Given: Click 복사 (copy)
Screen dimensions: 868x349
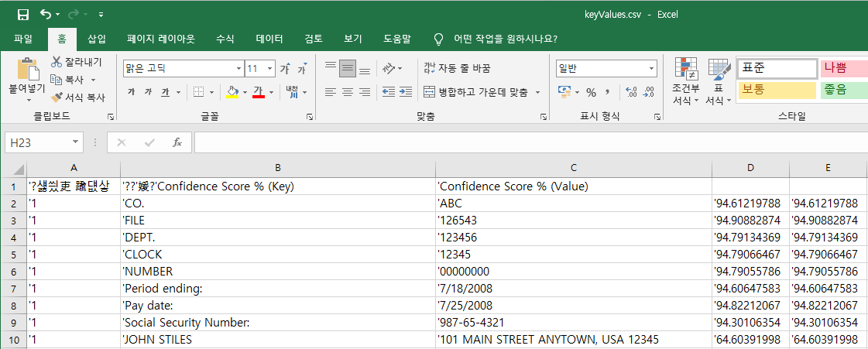Looking at the screenshot, I should click(67, 80).
